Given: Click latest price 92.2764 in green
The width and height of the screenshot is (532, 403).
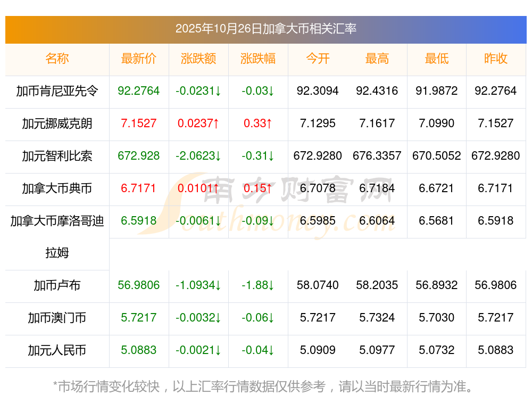Looking at the screenshot, I should coord(139,91).
